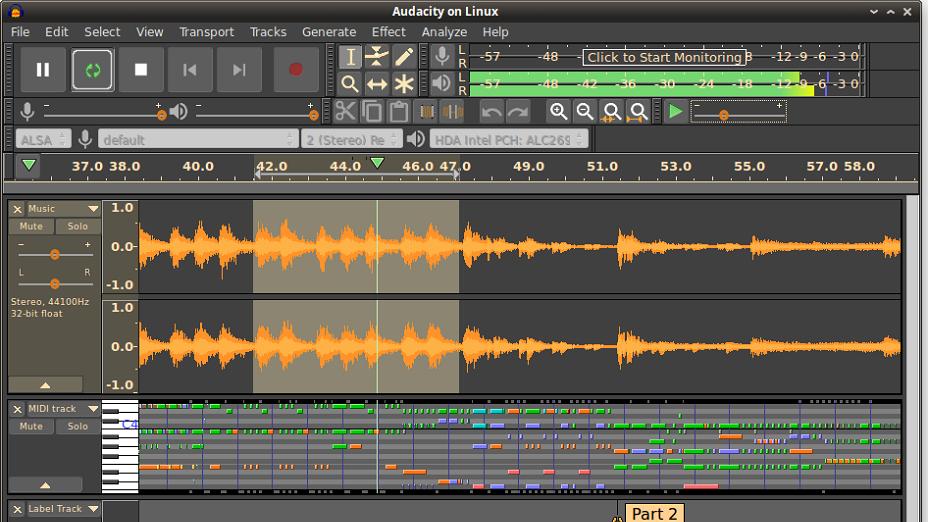Viewport: 928px width, 522px height.
Task: Close the Label Track
Action: (17, 509)
